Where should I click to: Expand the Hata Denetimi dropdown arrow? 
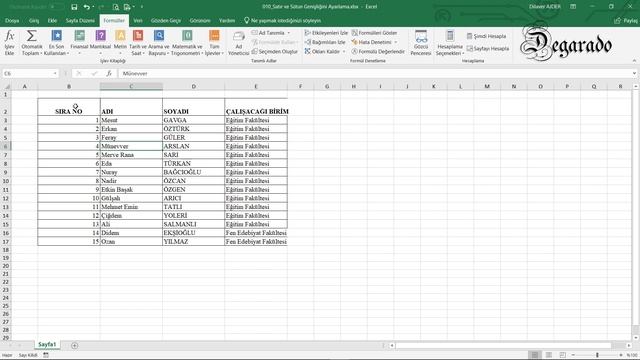click(x=396, y=42)
